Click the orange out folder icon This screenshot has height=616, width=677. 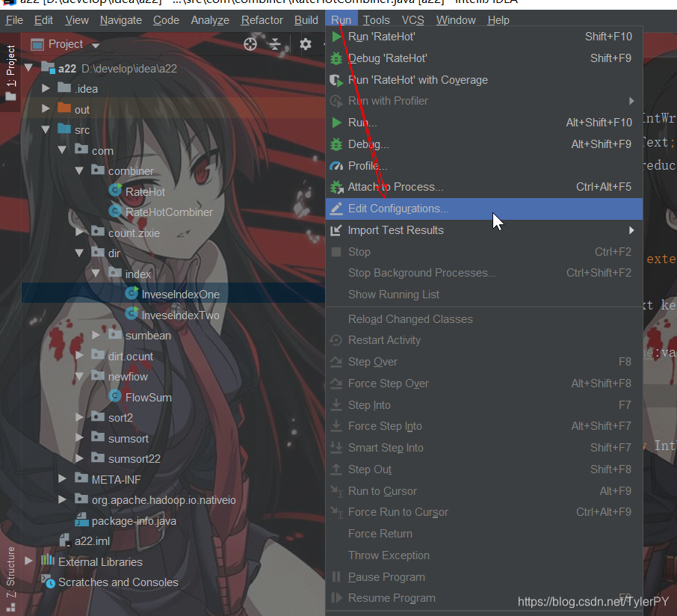point(64,108)
